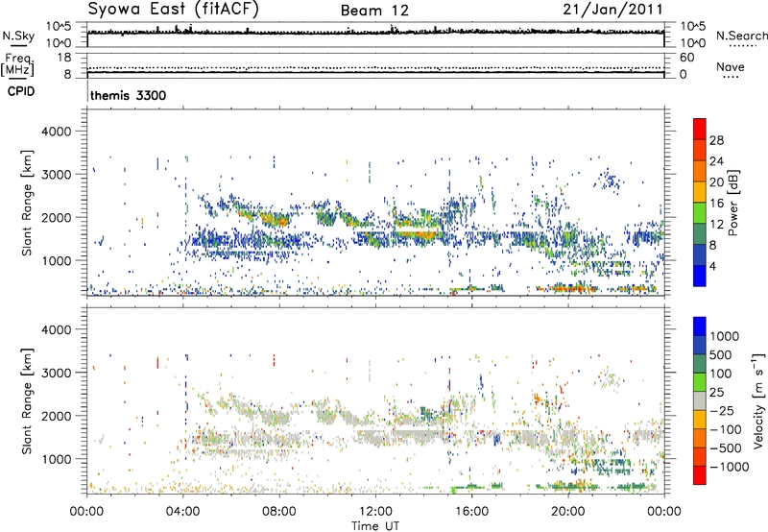Click the gray -25 to 25 velocity swatch
The image size is (768, 532).
700,401
